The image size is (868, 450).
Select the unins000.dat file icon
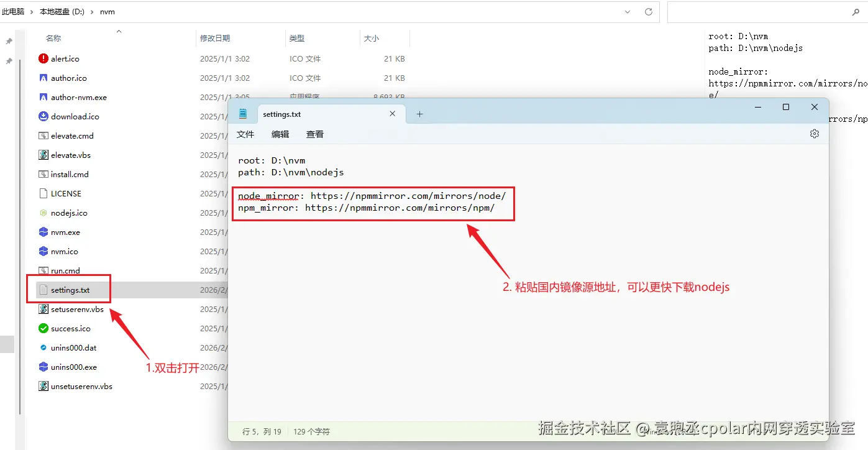coord(43,347)
